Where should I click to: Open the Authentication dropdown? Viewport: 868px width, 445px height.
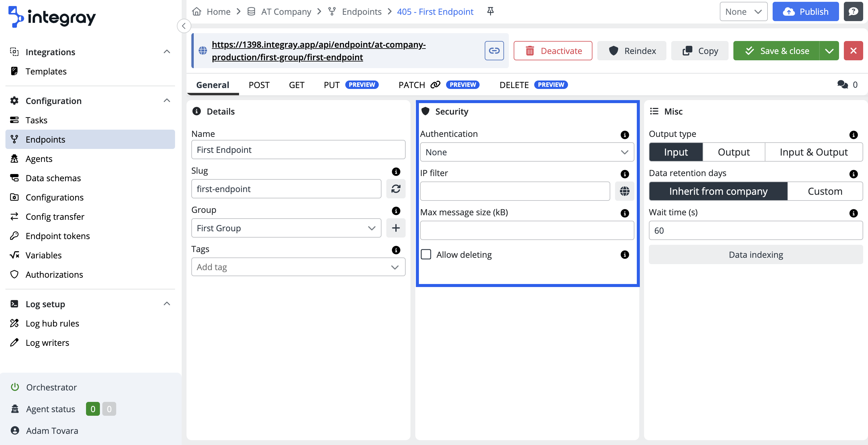pyautogui.click(x=527, y=152)
